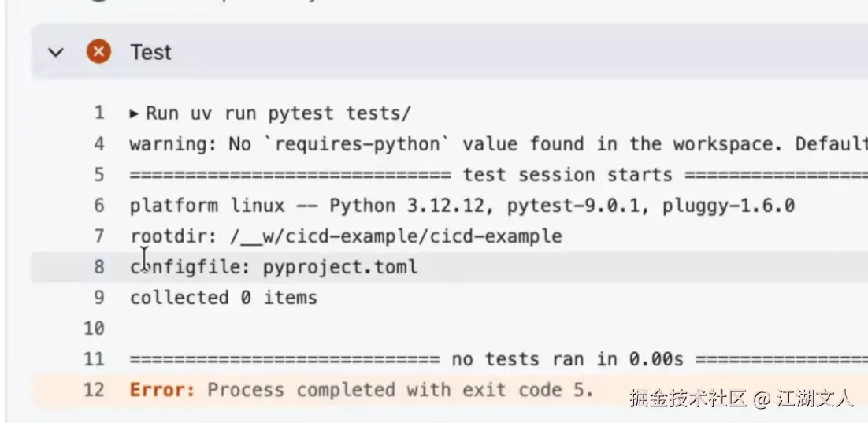Click the test session starts line
This screenshot has height=423, width=868.
(x=567, y=175)
